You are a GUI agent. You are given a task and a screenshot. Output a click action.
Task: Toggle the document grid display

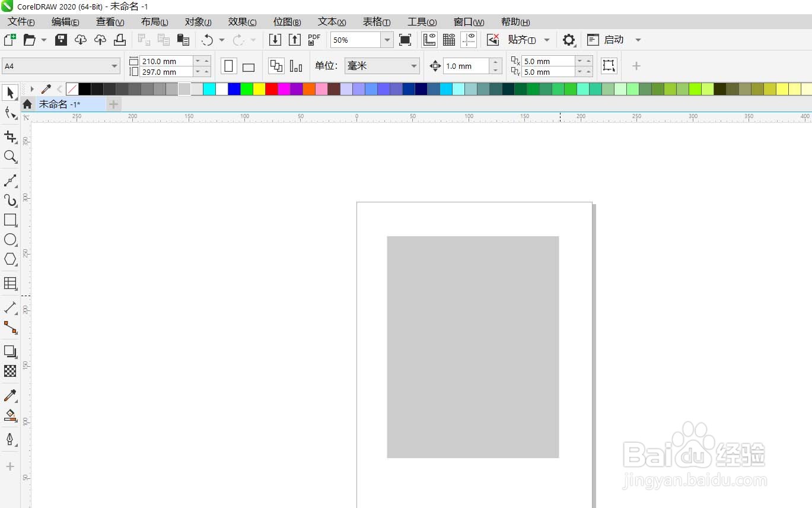449,40
